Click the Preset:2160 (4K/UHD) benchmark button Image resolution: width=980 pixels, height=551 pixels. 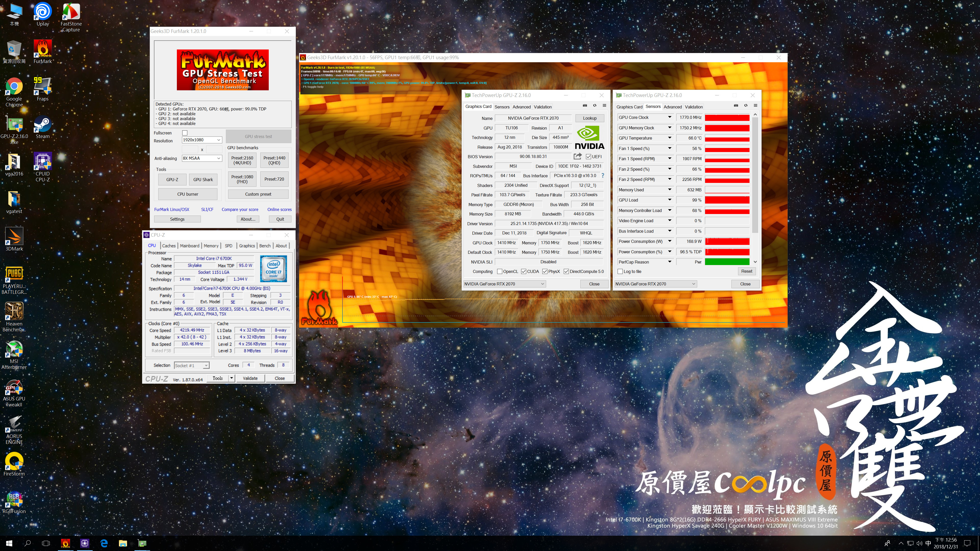(242, 160)
